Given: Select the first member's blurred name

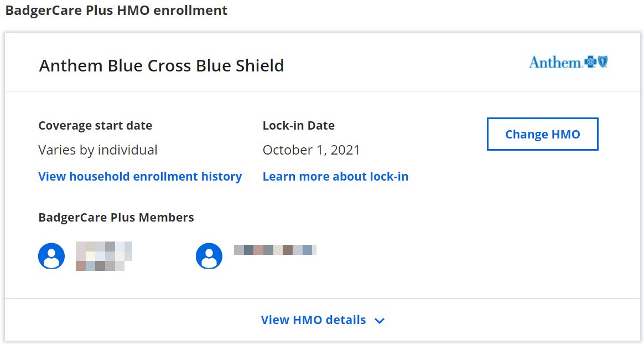Looking at the screenshot, I should coord(104,256).
